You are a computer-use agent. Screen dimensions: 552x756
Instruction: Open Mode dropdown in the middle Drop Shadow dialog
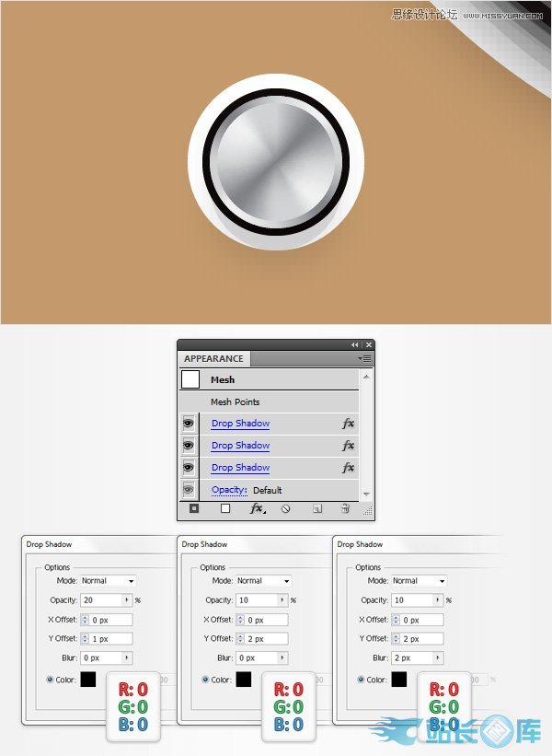(x=263, y=581)
